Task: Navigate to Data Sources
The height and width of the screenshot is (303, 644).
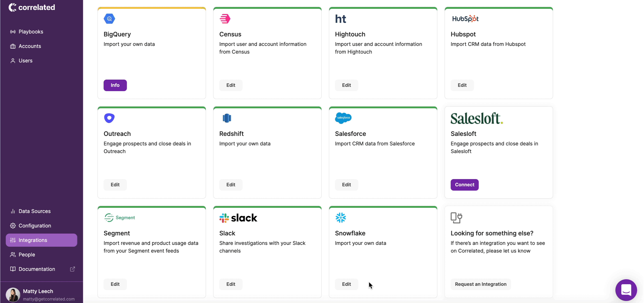Action: click(42, 211)
